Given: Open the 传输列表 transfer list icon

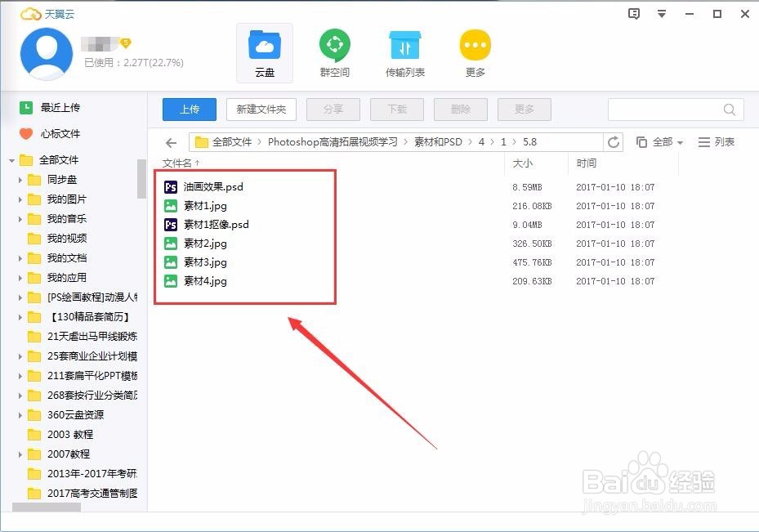Looking at the screenshot, I should point(404,51).
